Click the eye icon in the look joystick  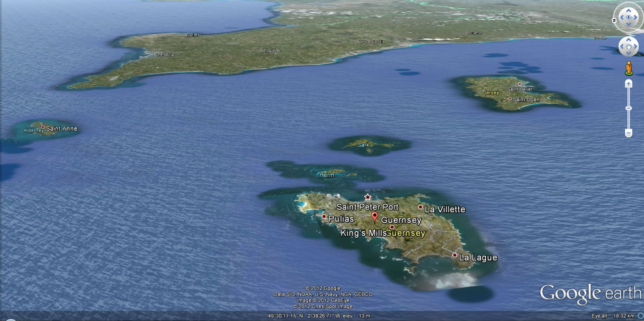point(629,17)
